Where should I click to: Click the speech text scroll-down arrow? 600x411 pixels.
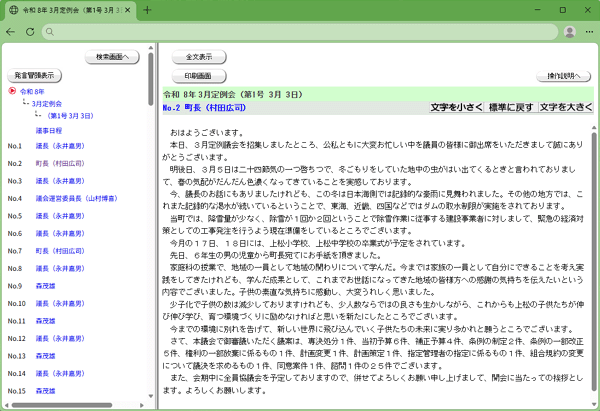[594, 404]
